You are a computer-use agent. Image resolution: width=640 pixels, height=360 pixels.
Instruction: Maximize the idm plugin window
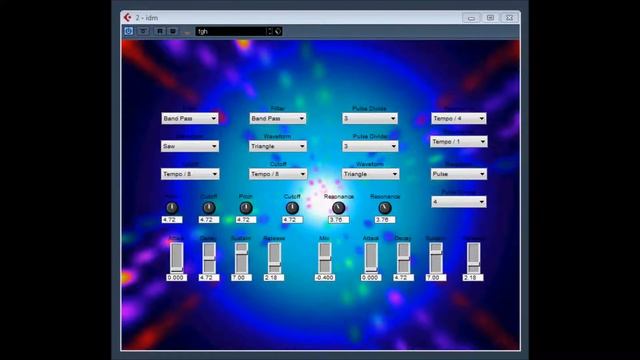point(490,18)
